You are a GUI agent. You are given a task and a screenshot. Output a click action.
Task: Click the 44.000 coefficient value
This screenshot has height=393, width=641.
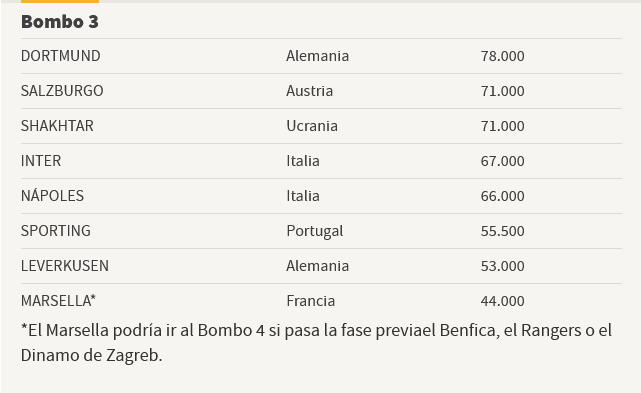pos(502,301)
